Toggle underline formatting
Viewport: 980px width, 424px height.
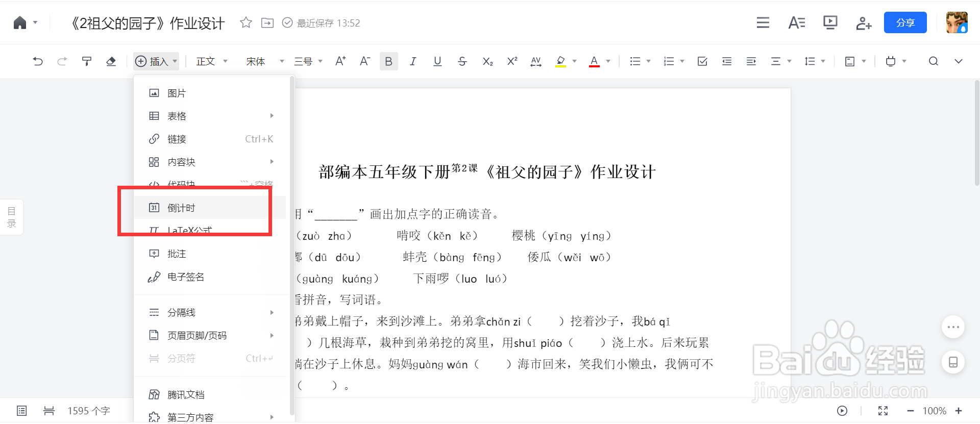tap(437, 61)
